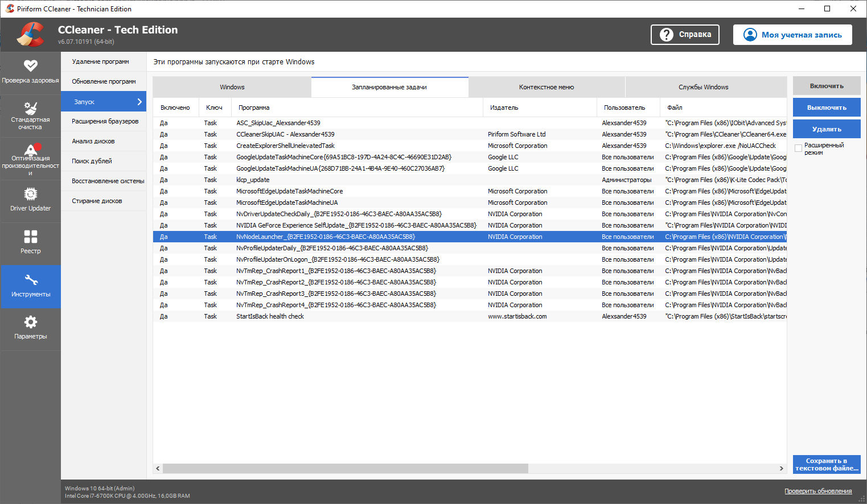Switch to the Windows startup tab

(x=232, y=87)
